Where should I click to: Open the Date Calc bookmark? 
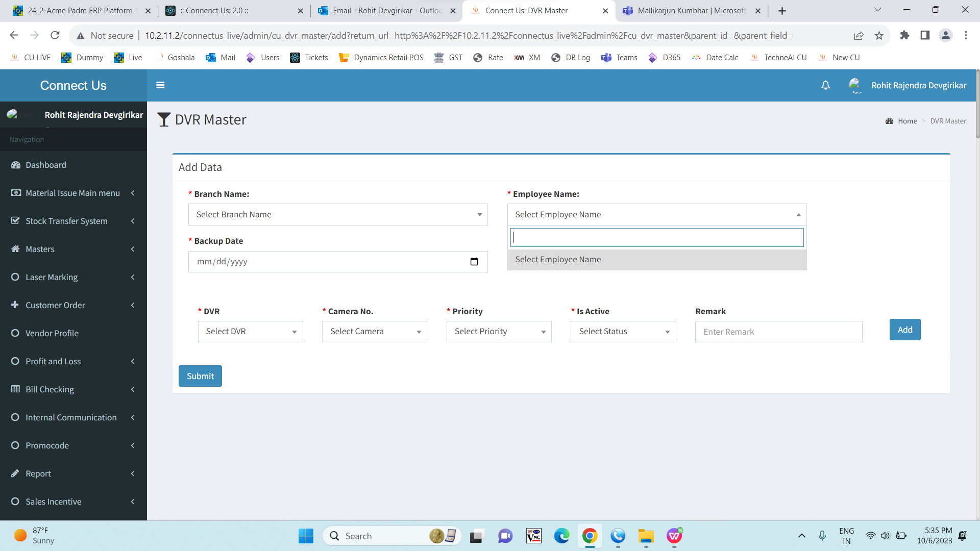pos(715,58)
